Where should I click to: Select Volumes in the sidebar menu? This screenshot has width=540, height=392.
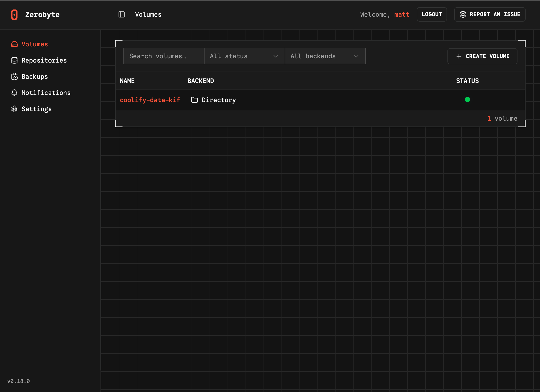pos(34,44)
